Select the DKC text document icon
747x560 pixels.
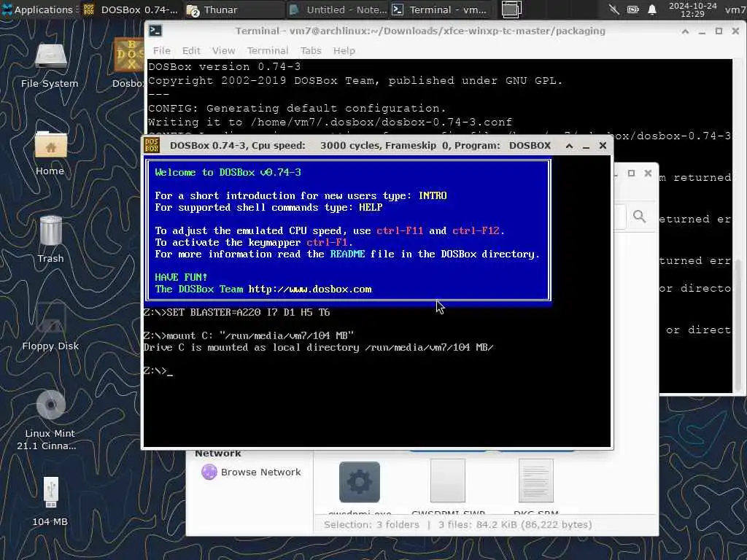536,481
